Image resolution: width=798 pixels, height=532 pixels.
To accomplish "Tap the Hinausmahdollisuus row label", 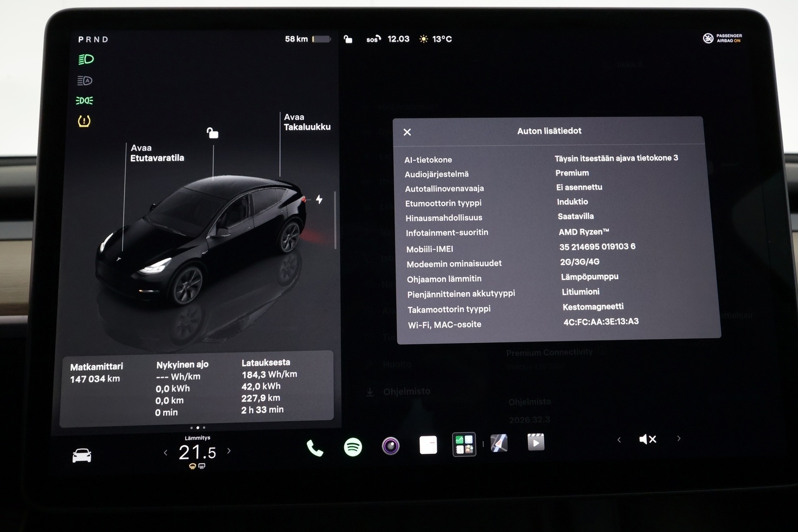I will click(x=444, y=218).
